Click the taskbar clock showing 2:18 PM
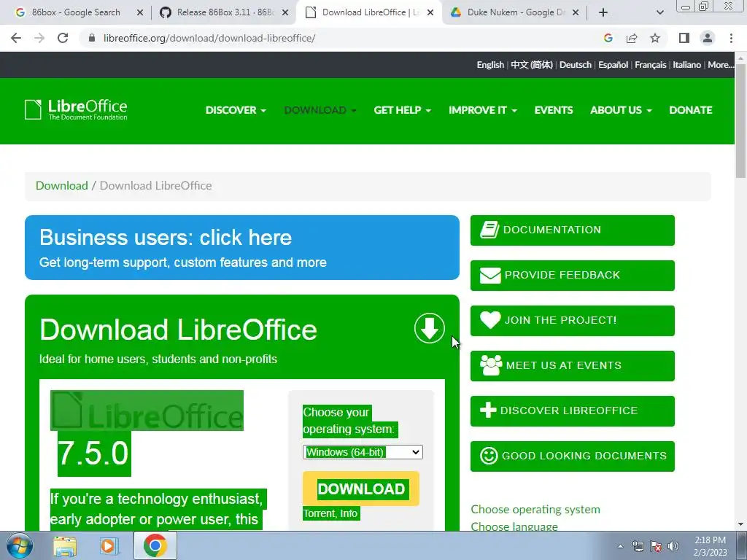747x560 pixels. (710, 546)
